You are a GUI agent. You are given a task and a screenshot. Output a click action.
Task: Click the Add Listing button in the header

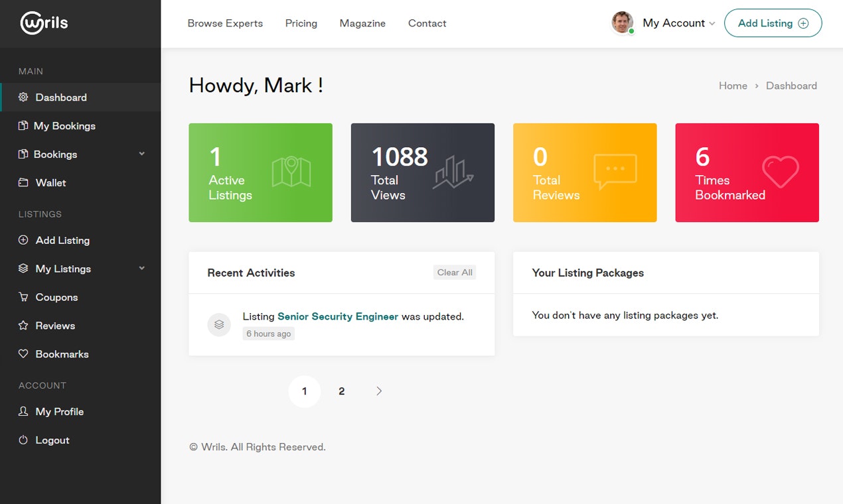click(773, 23)
